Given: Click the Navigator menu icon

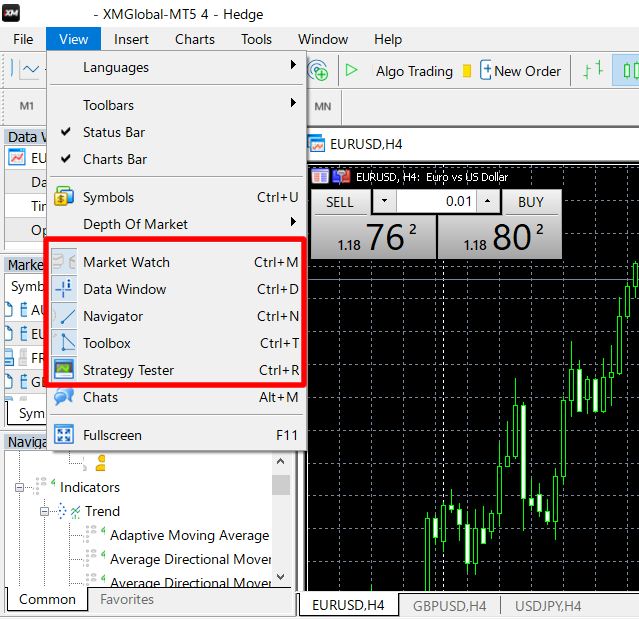Looking at the screenshot, I should tap(64, 316).
